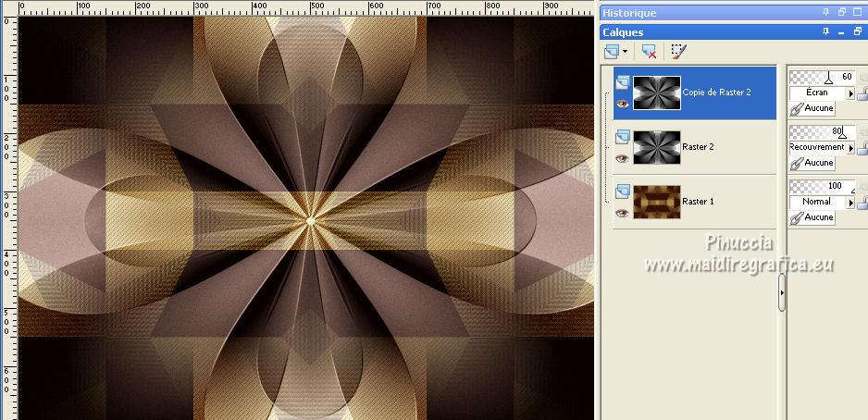Click layer type icon of Raster 1
The height and width of the screenshot is (420, 868).
[622, 191]
